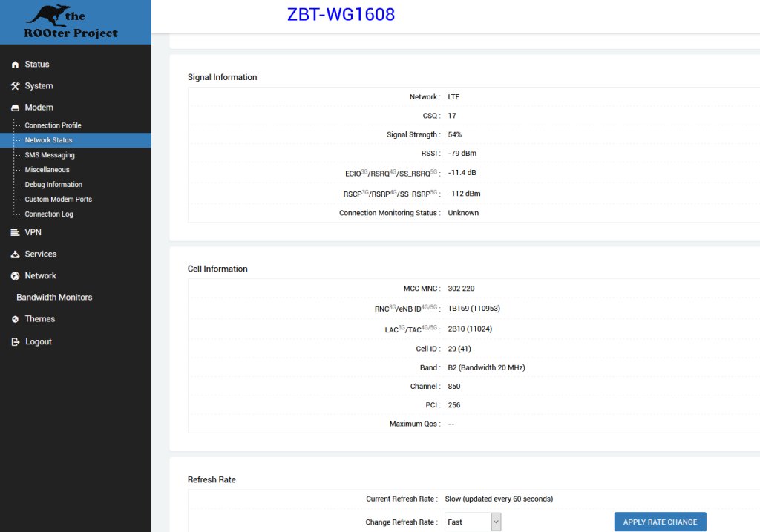Open the Network menu
The width and height of the screenshot is (760, 532).
pos(40,275)
